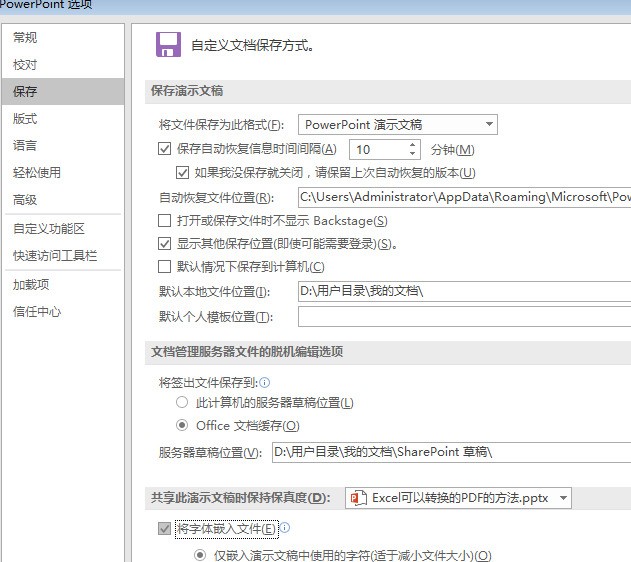Click the 默认本地文件位置 path field
The width and height of the screenshot is (631, 562).
coord(464,291)
